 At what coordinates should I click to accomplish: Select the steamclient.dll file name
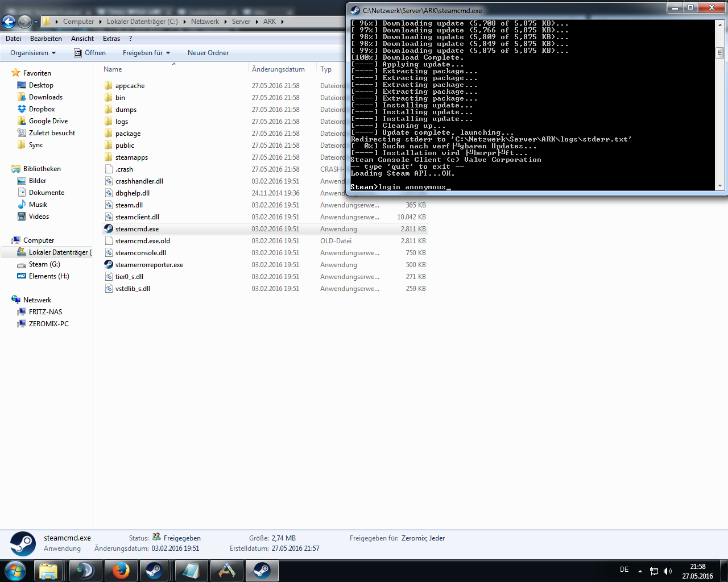point(137,217)
